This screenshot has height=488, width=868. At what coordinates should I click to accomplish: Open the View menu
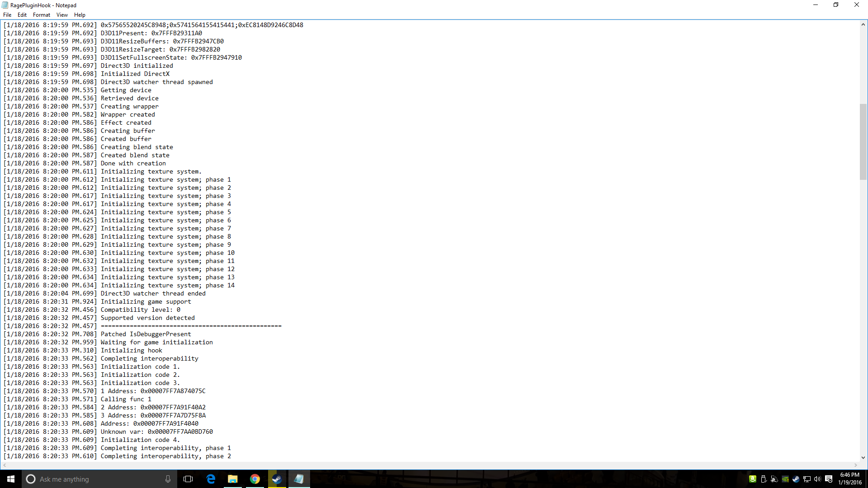(x=62, y=15)
